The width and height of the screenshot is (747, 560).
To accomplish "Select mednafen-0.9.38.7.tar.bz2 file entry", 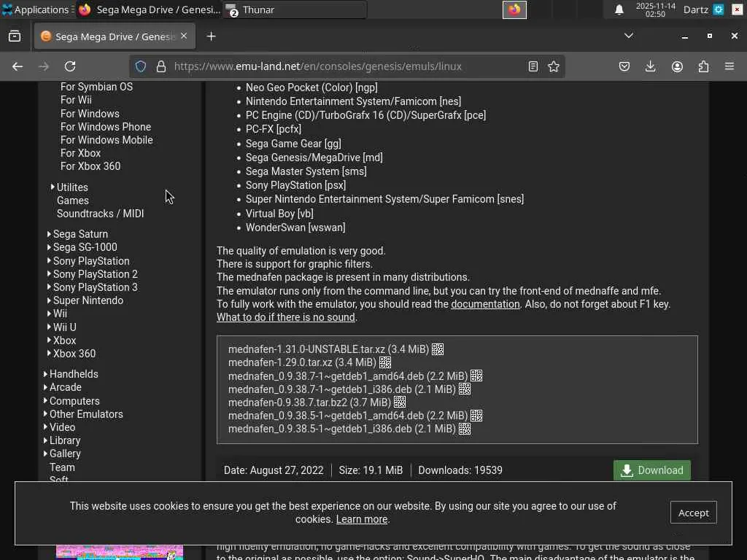I will pos(309,402).
